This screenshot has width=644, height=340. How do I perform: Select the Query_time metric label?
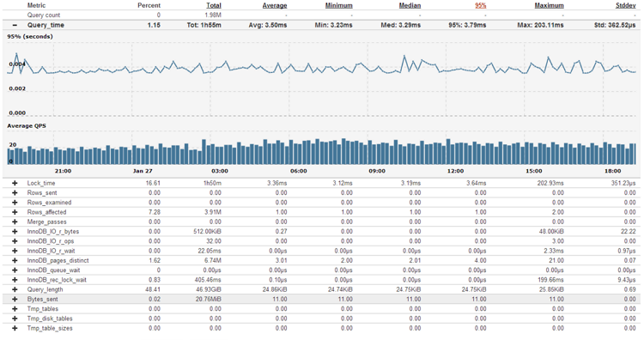(x=46, y=25)
